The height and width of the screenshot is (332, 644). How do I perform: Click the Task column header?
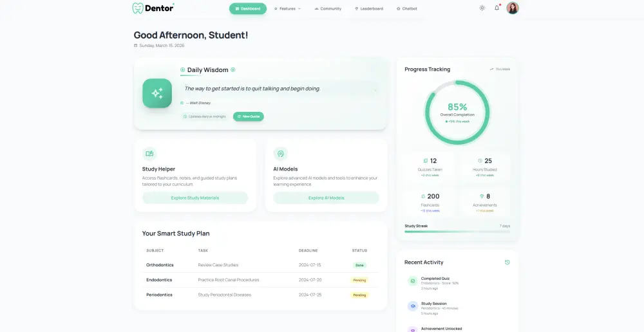pos(203,250)
